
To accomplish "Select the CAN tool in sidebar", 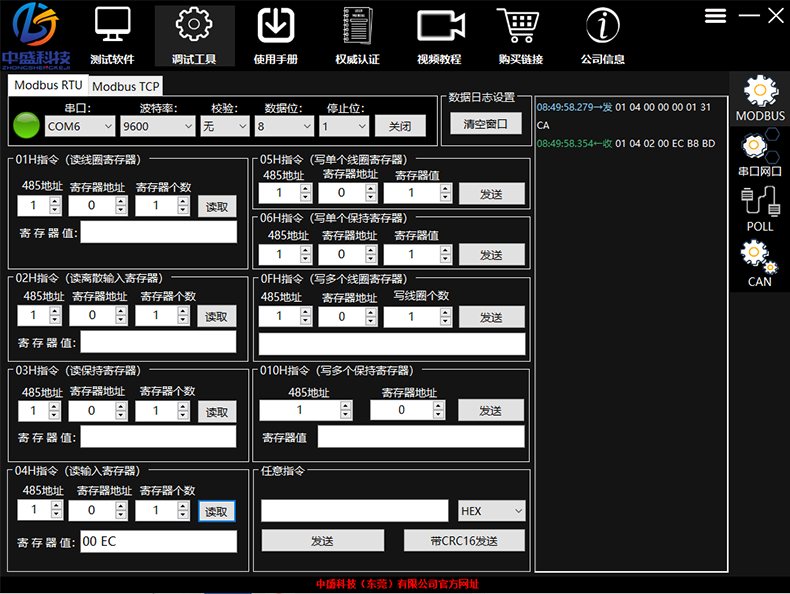I will tap(760, 264).
